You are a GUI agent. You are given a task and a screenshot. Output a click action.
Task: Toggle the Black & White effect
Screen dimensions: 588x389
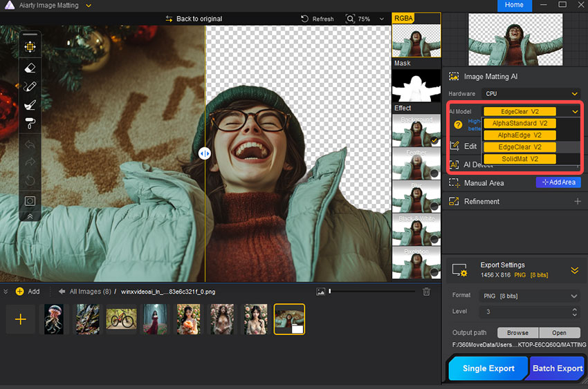(x=434, y=239)
